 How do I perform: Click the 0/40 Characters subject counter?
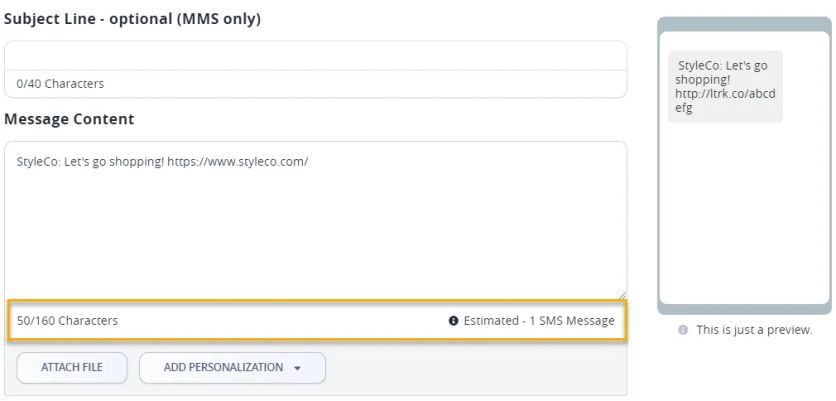tap(60, 84)
